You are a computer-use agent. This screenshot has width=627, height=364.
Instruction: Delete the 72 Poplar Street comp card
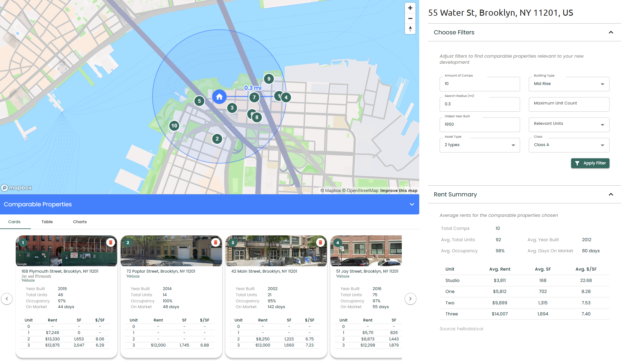pos(216,242)
